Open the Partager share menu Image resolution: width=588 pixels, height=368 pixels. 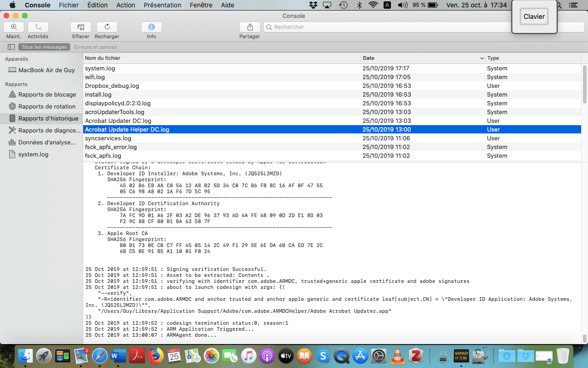click(250, 27)
